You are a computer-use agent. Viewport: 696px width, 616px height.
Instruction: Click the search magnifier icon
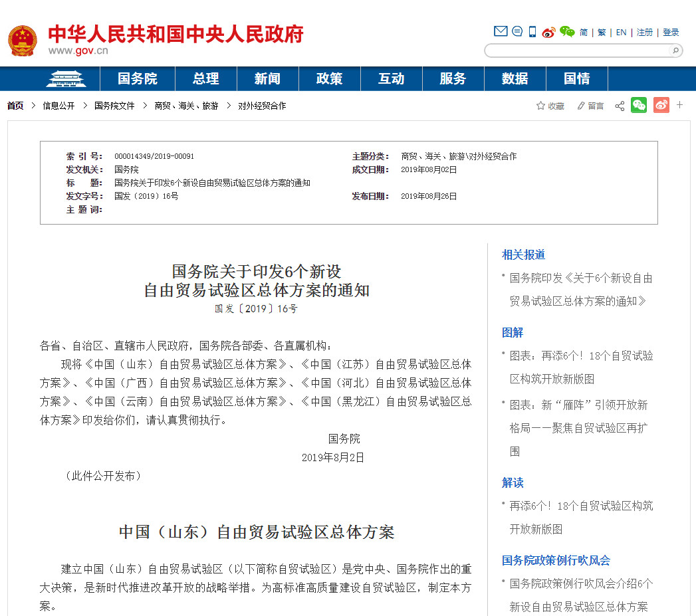tap(675, 51)
